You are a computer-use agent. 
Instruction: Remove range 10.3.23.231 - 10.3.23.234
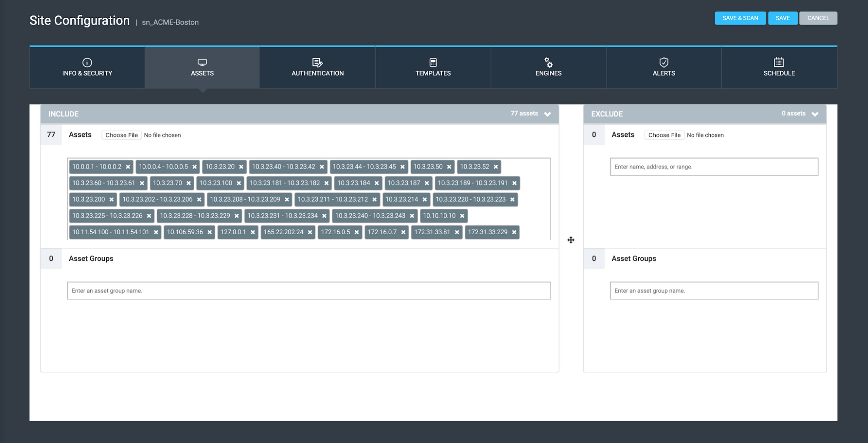pos(324,216)
